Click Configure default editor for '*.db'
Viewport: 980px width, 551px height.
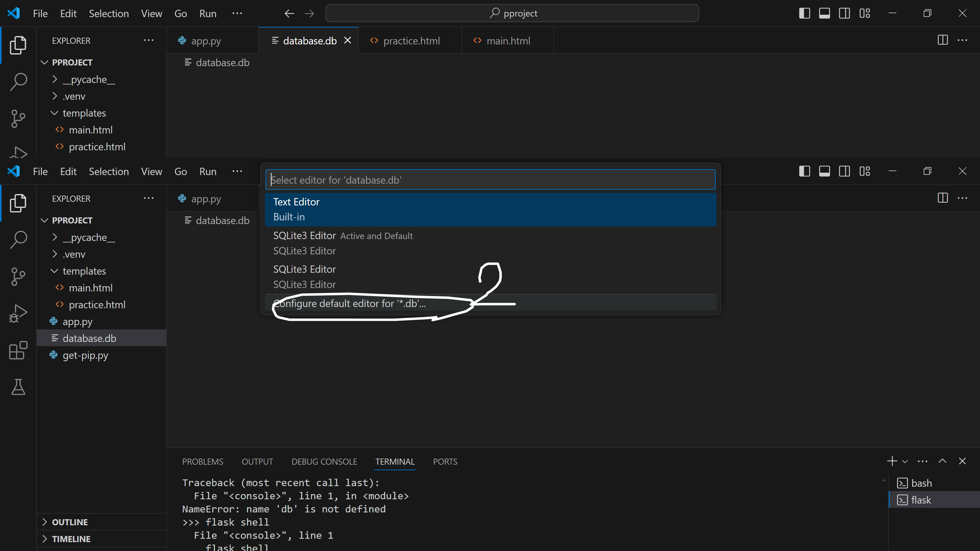(491, 303)
